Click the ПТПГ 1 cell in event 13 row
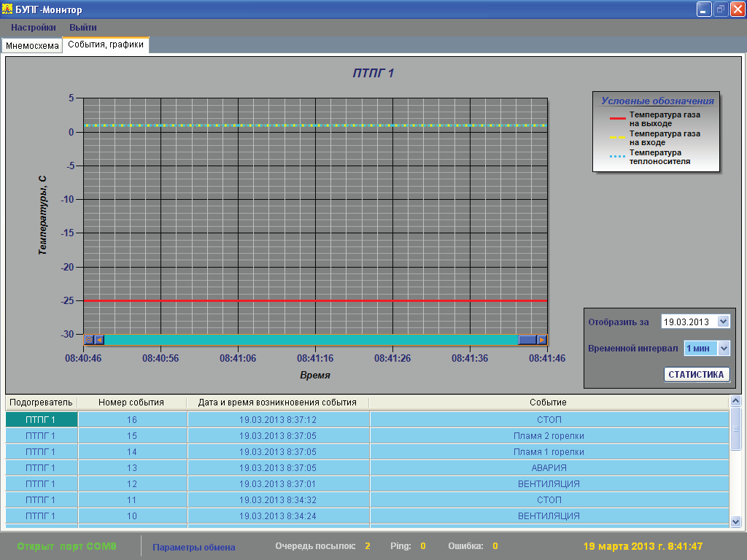This screenshot has width=747, height=560. tap(42, 467)
